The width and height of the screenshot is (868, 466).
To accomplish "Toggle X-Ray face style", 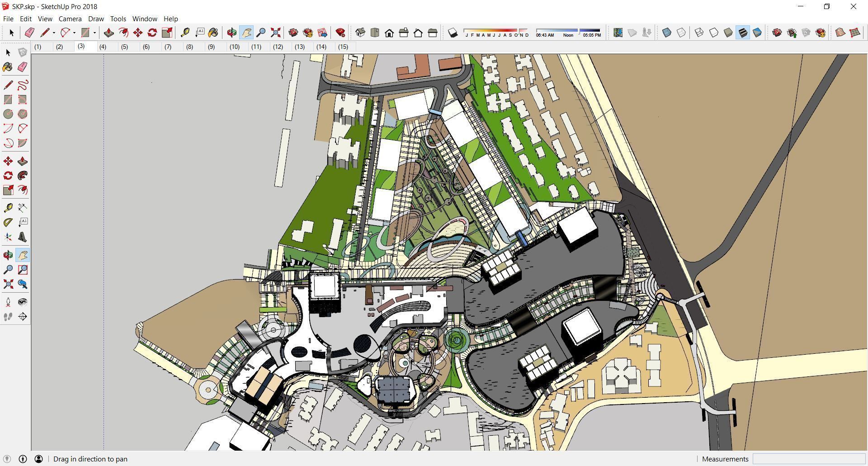I will (x=667, y=33).
